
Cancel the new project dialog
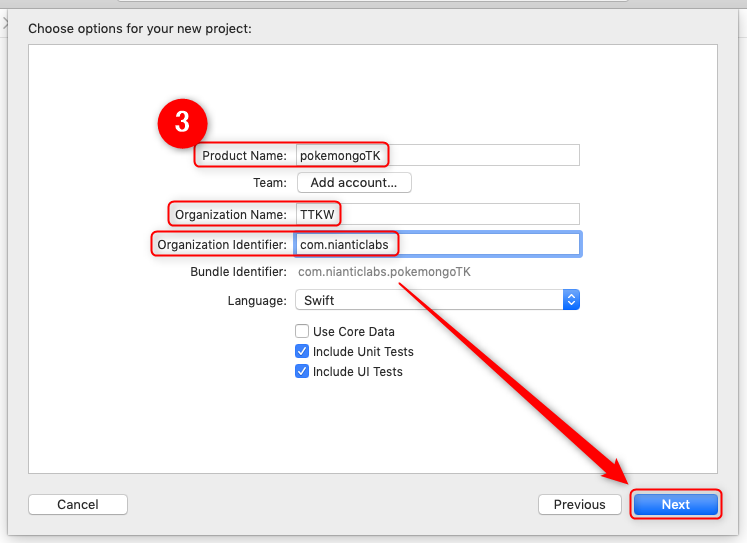pyautogui.click(x=78, y=504)
